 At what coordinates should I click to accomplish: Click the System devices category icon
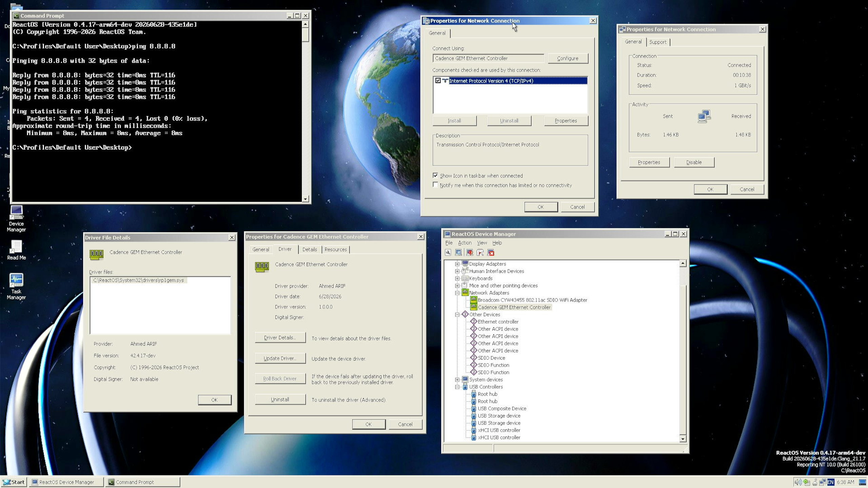[x=465, y=379]
